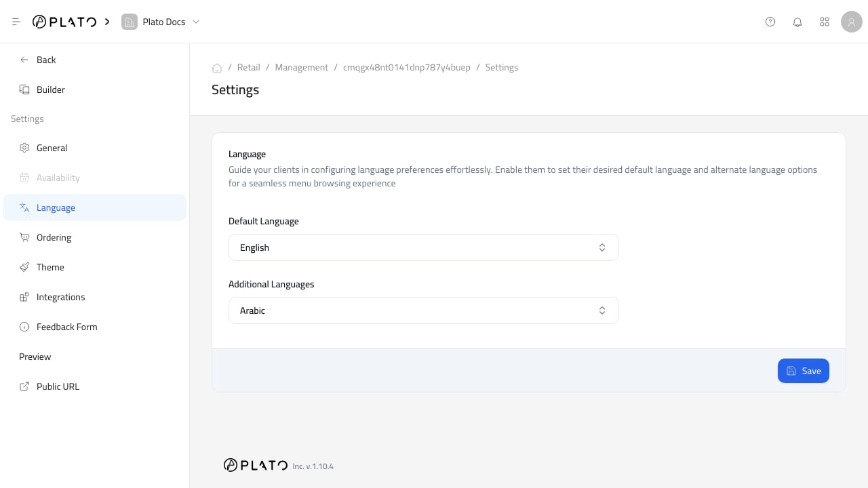Open the Builder page
Screen dimensions: 868x488
tap(95, 89)
